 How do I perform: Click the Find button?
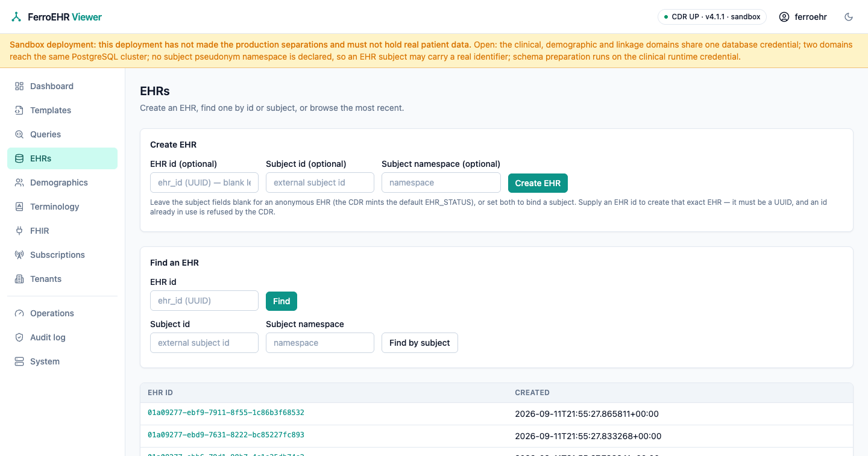(x=281, y=301)
